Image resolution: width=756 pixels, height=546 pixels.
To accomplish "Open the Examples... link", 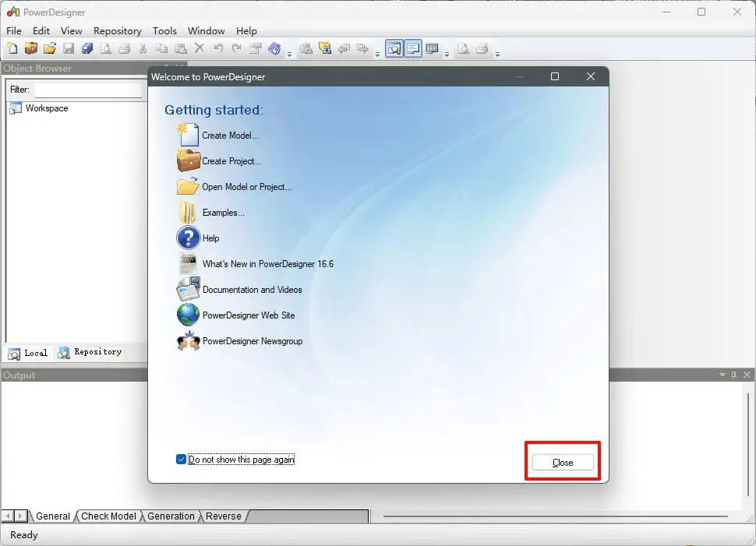I will point(223,213).
